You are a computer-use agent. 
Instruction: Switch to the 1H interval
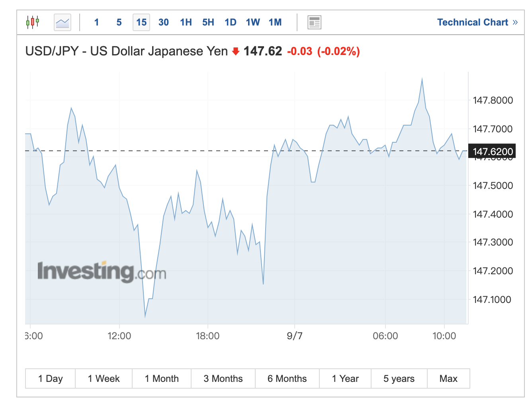pyautogui.click(x=186, y=22)
